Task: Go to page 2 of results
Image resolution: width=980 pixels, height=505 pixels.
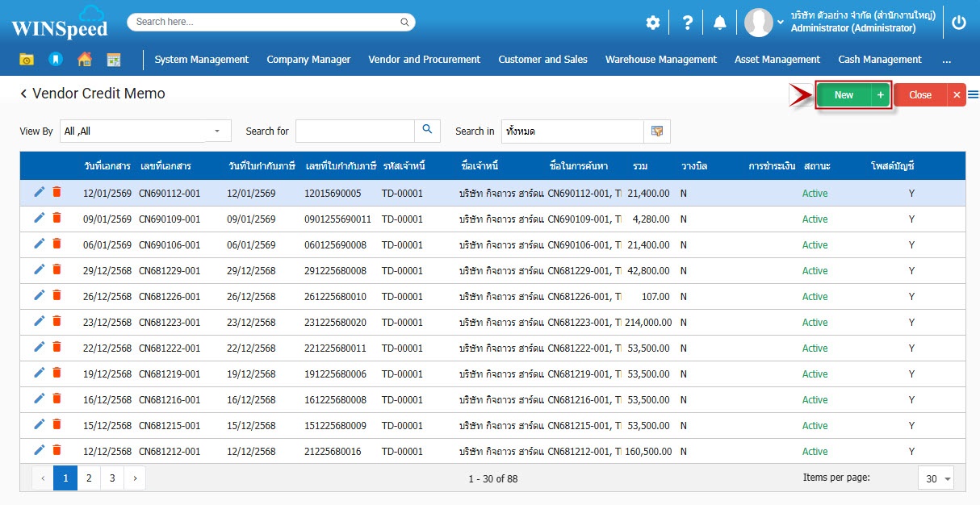Action: (x=89, y=478)
